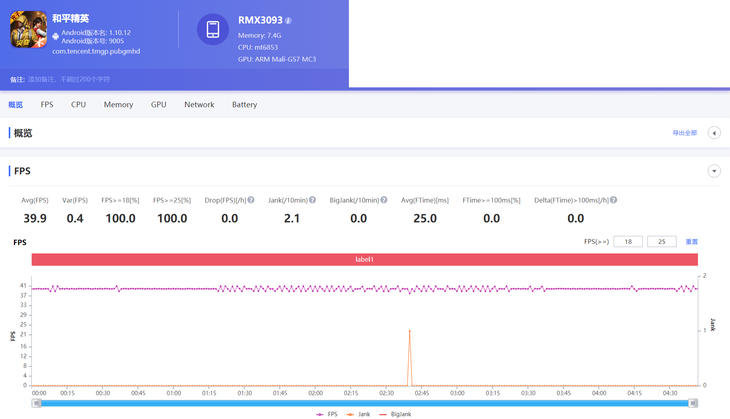Switch to the CPU tab
Viewport: 730px width, 419px height.
(x=78, y=104)
